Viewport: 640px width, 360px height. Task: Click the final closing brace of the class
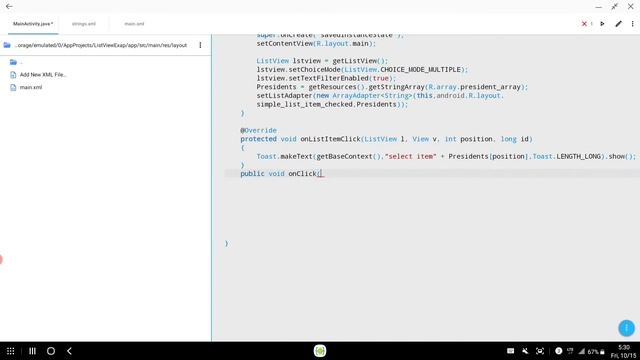(227, 243)
